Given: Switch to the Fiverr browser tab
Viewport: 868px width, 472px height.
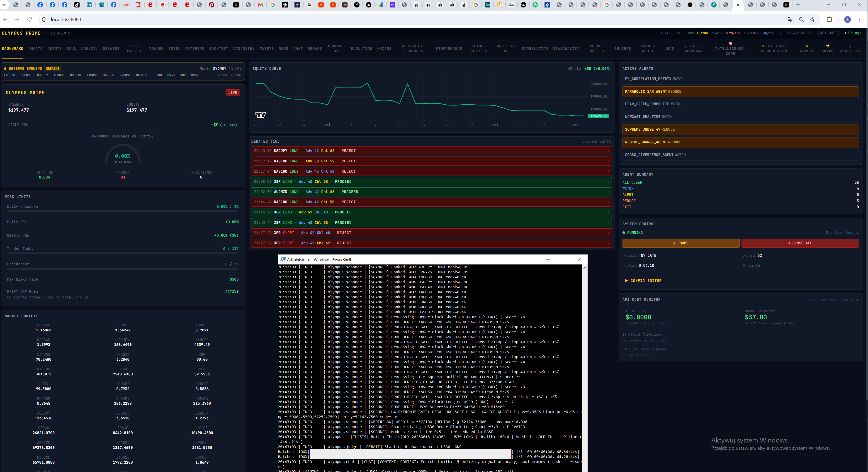Looking at the screenshot, I should click(x=535, y=5).
